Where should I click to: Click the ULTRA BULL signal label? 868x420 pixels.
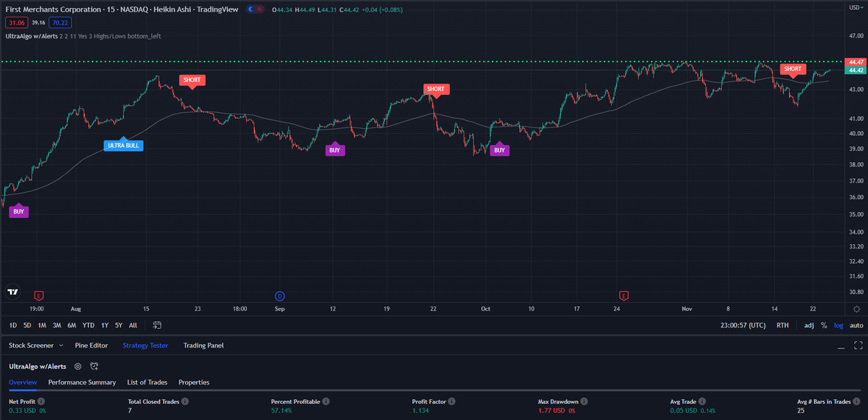pos(124,146)
